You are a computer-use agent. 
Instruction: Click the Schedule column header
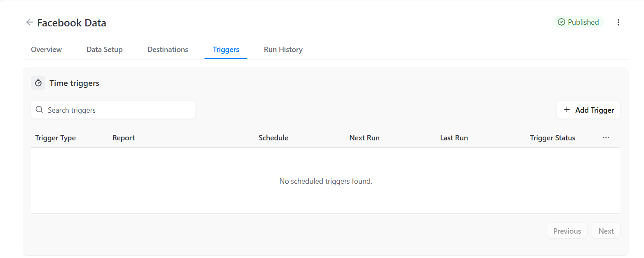[273, 138]
